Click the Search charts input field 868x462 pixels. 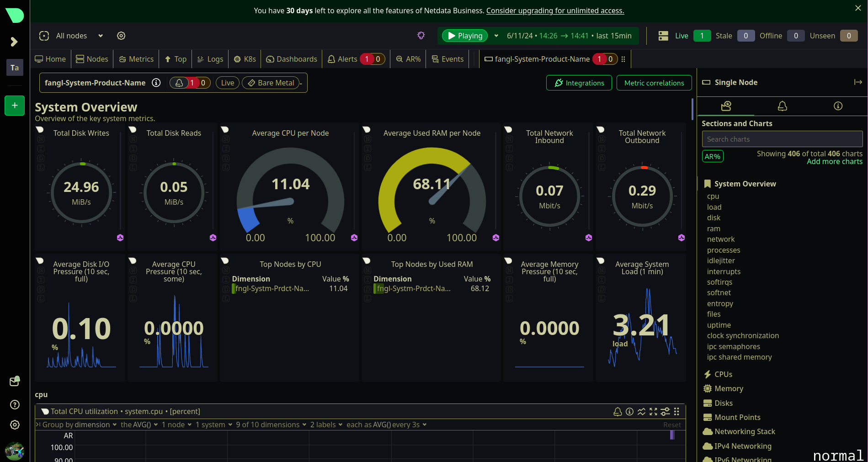(782, 139)
